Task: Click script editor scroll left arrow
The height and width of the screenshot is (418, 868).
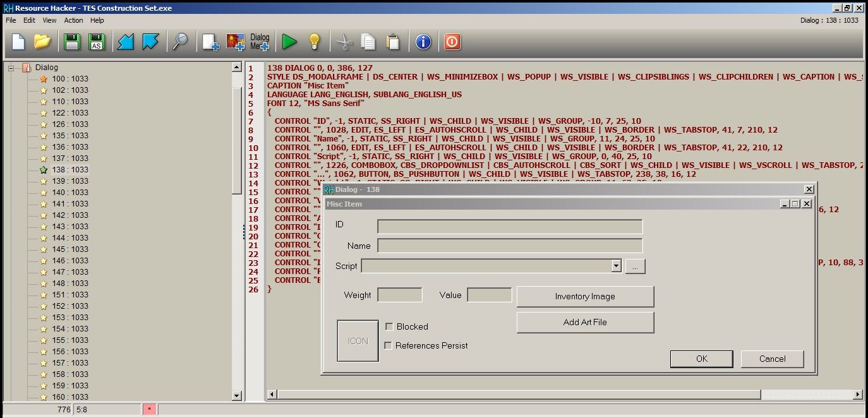Action: point(272,395)
